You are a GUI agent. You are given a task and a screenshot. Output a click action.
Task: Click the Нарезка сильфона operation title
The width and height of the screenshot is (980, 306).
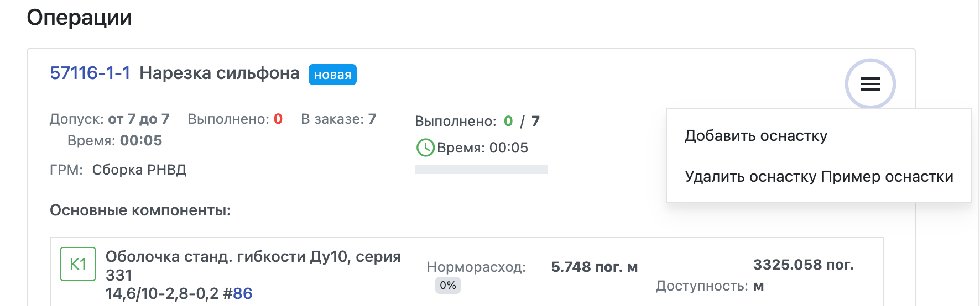pos(219,73)
